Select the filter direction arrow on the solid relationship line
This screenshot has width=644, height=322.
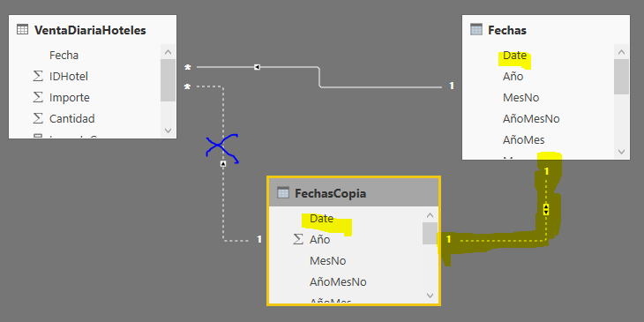[257, 67]
